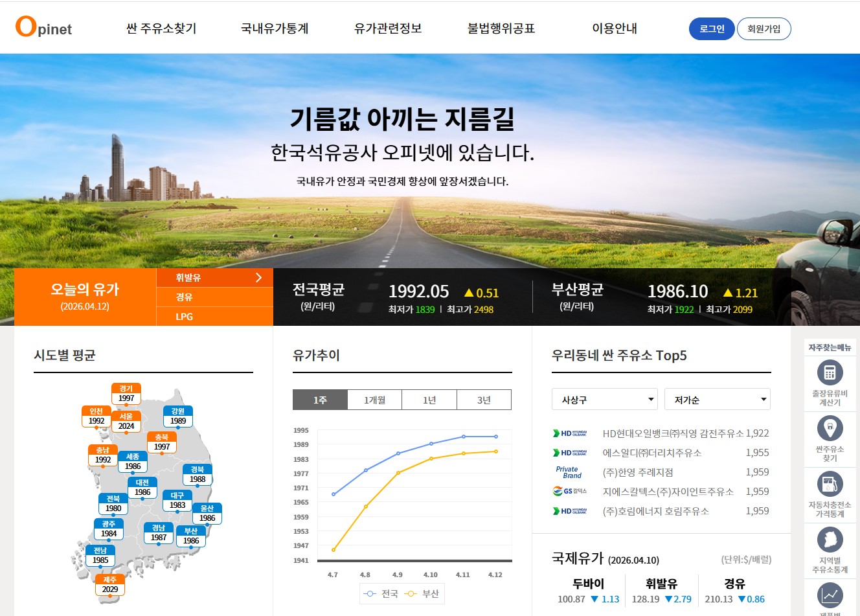Click the 회원가입 link
The height and width of the screenshot is (616, 860).
click(764, 29)
